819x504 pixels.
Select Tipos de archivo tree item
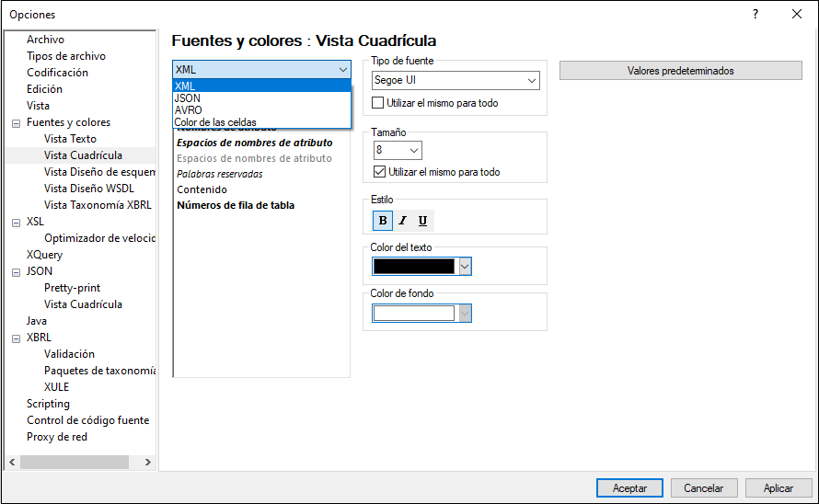pyautogui.click(x=66, y=56)
